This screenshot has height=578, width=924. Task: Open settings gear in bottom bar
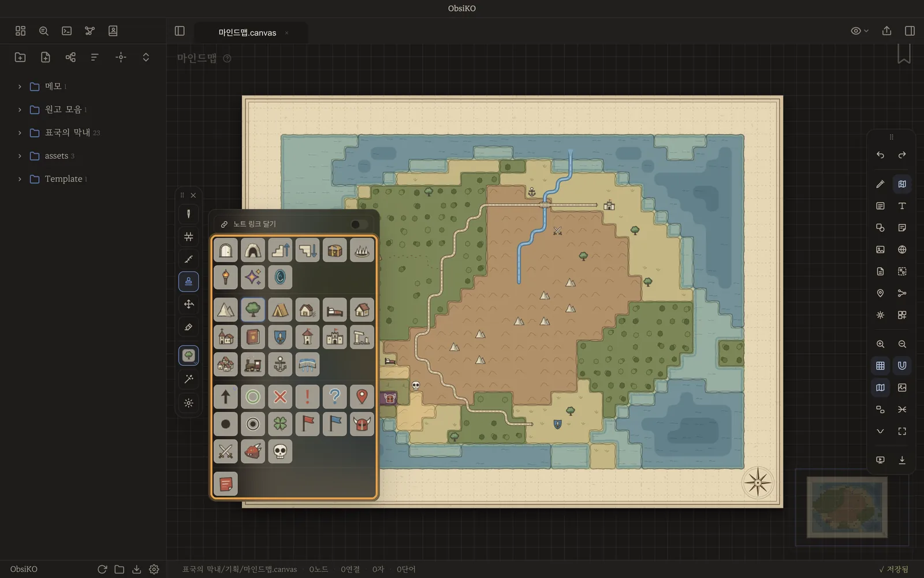coord(154,569)
